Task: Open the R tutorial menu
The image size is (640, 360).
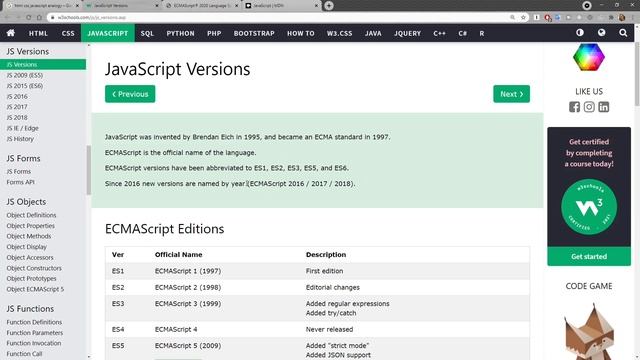Action: pos(482,33)
